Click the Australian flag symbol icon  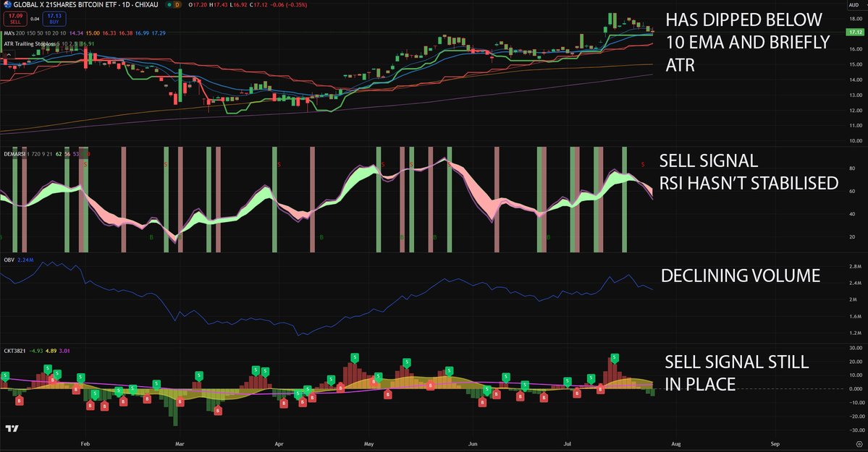point(8,5)
